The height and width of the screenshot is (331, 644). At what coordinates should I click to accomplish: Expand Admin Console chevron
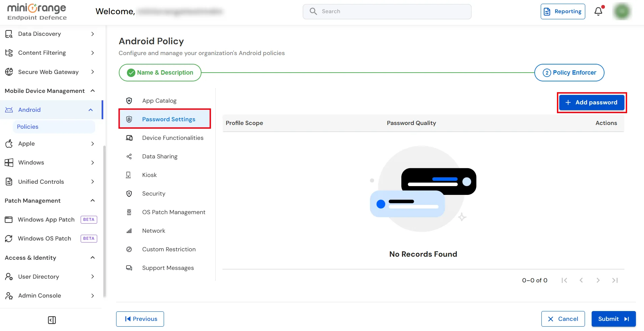(x=93, y=296)
